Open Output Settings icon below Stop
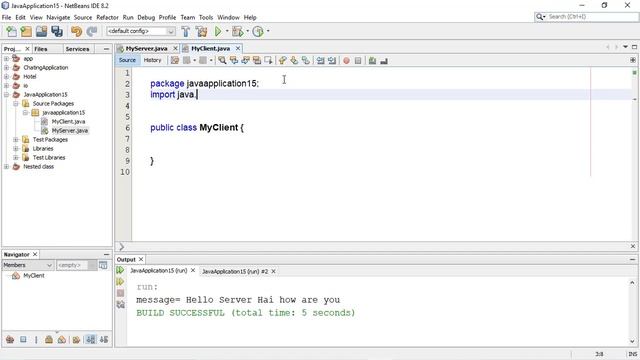The height and width of the screenshot is (360, 640). 120,304
